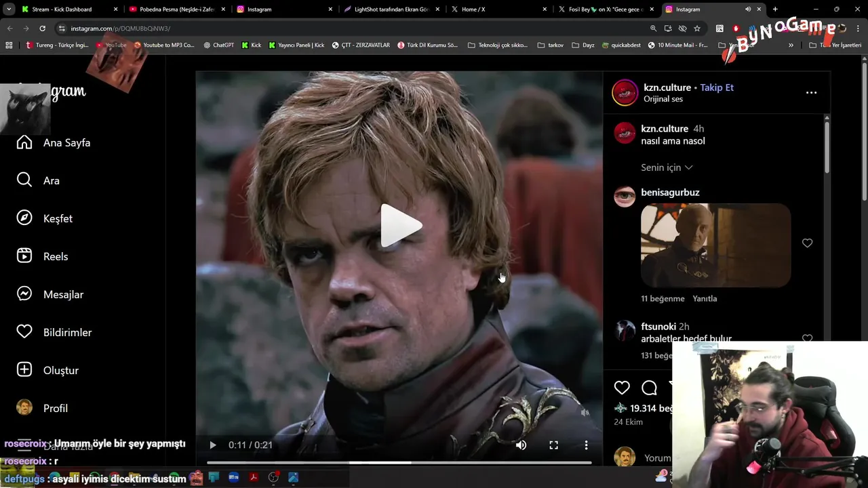Play the video with center play button
The width and height of the screenshot is (868, 488).
coord(400,226)
